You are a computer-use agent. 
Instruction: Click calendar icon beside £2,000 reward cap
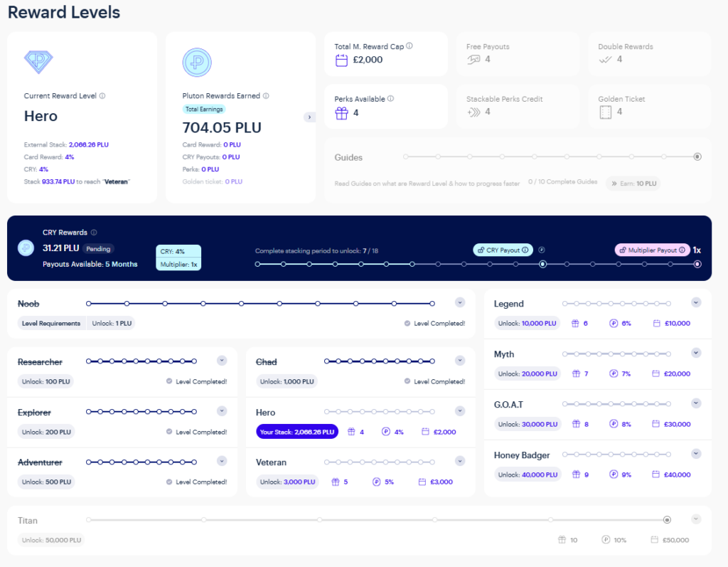tap(341, 60)
